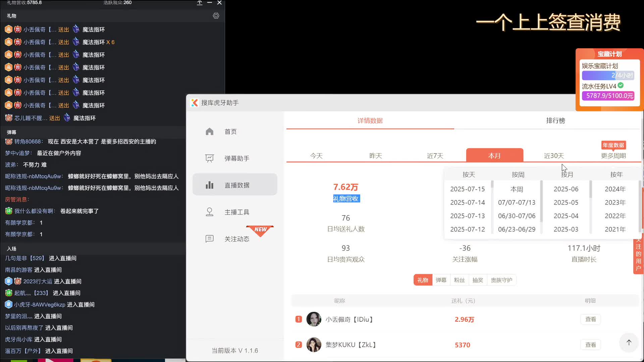644x362 pixels.
Task: Click rank 2 badge icon
Action: (x=299, y=345)
